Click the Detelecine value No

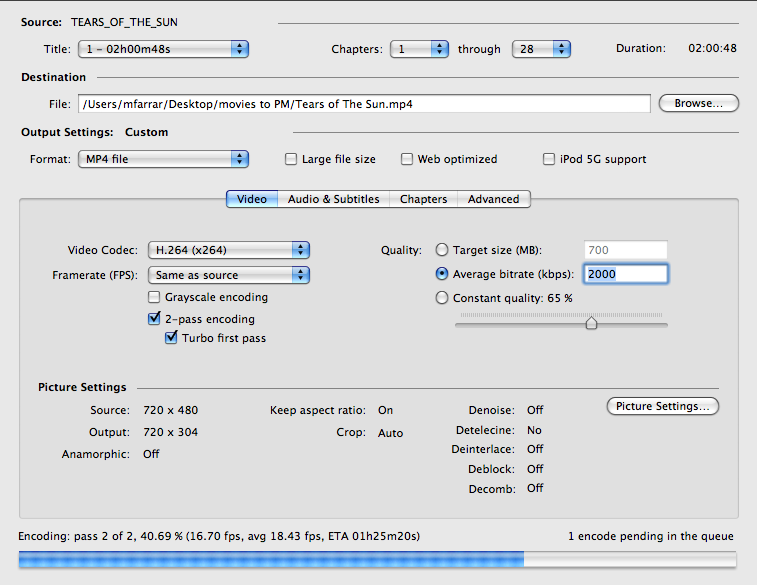click(x=534, y=430)
